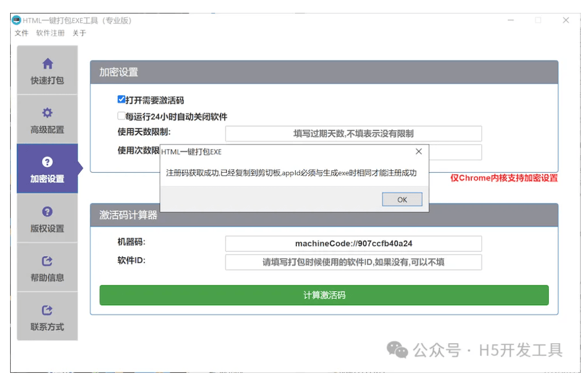Open the 快速打包 home panel
The height and width of the screenshot is (379, 588).
pyautogui.click(x=47, y=63)
